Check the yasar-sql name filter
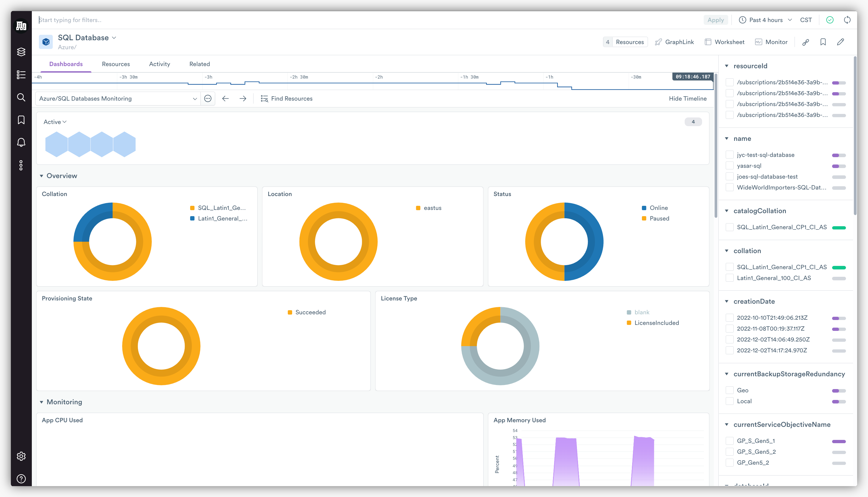Viewport: 868px width, 497px height. (x=729, y=166)
